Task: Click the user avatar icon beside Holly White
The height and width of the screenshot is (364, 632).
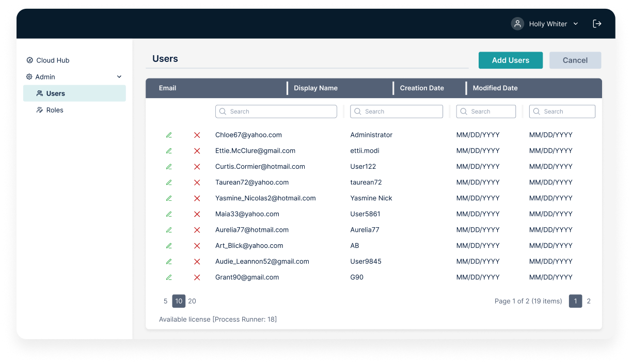Action: point(517,23)
